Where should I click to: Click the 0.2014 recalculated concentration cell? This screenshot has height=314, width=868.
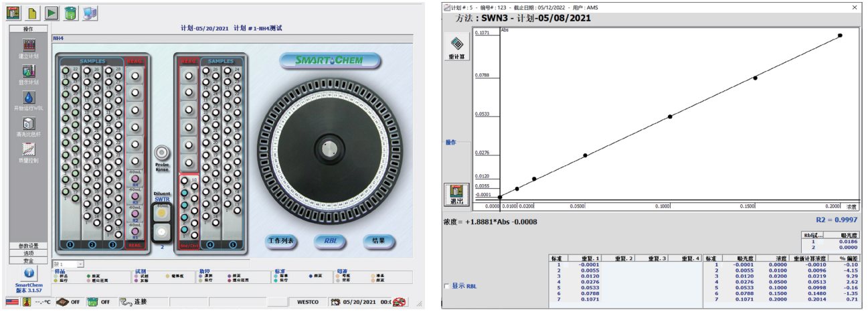click(816, 298)
